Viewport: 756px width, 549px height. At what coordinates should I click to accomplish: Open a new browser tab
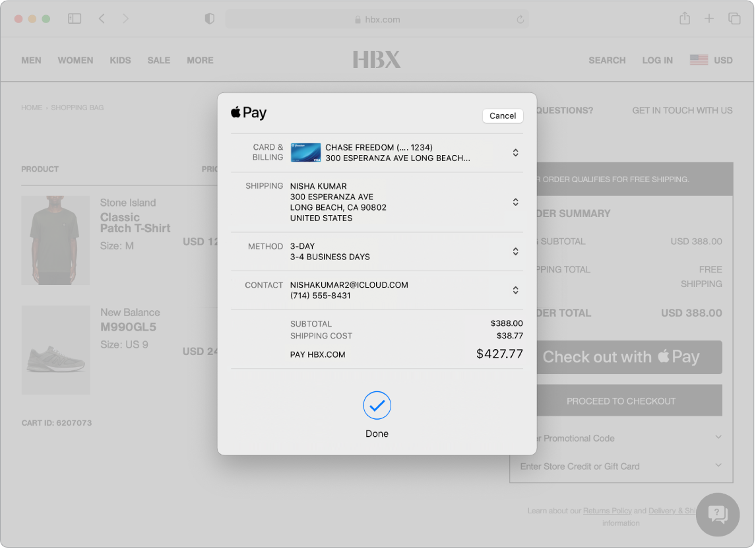tap(709, 18)
